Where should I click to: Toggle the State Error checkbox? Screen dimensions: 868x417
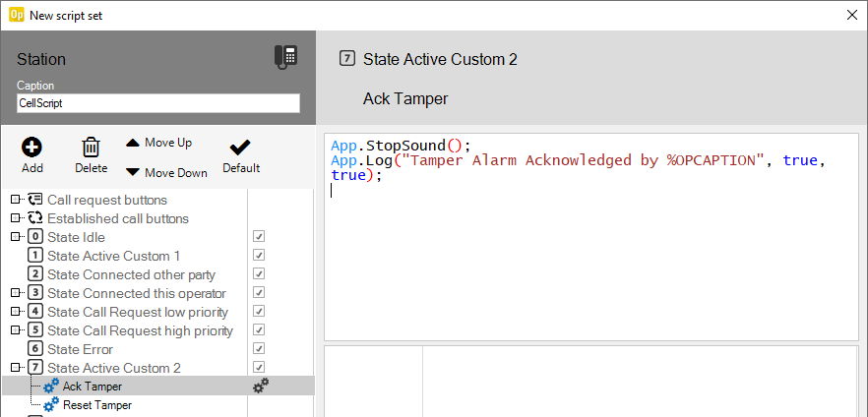click(259, 349)
